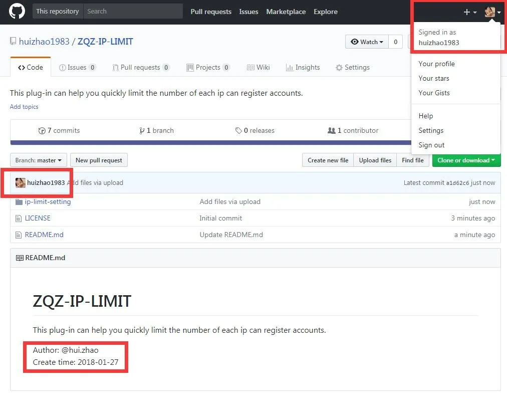The image size is (507, 420).
Task: Click the folder icon beside ip-limit-setting
Action: [19, 202]
